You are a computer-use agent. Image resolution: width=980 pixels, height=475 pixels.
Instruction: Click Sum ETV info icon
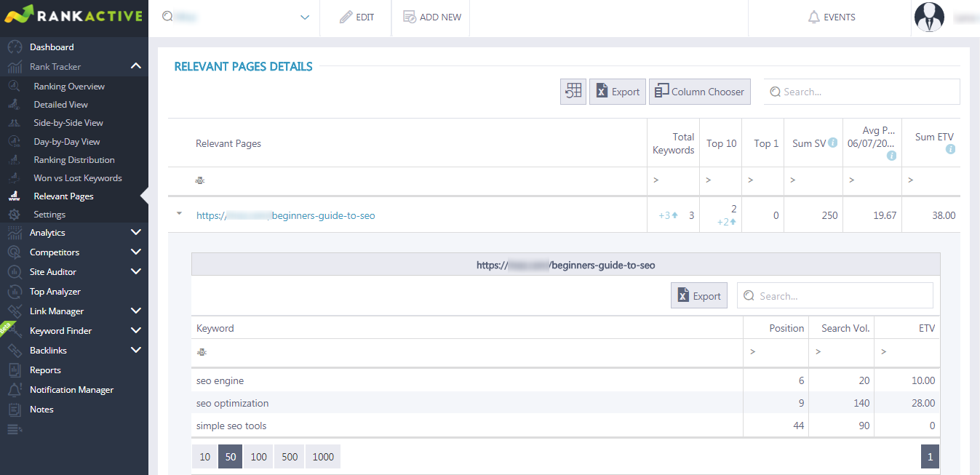pos(950,149)
